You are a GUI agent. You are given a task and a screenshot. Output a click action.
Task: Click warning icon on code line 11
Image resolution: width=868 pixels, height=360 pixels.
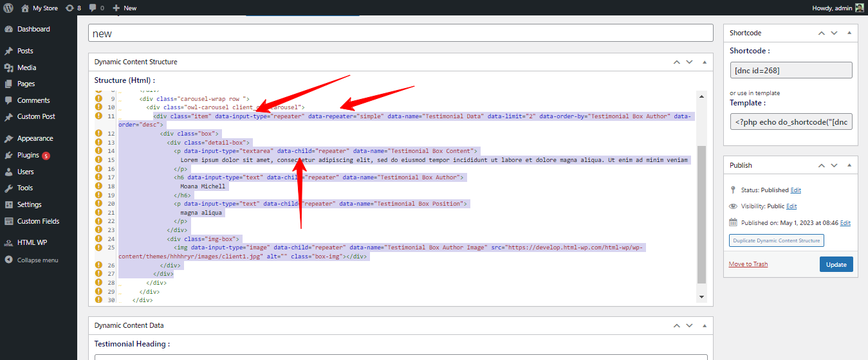click(x=98, y=116)
